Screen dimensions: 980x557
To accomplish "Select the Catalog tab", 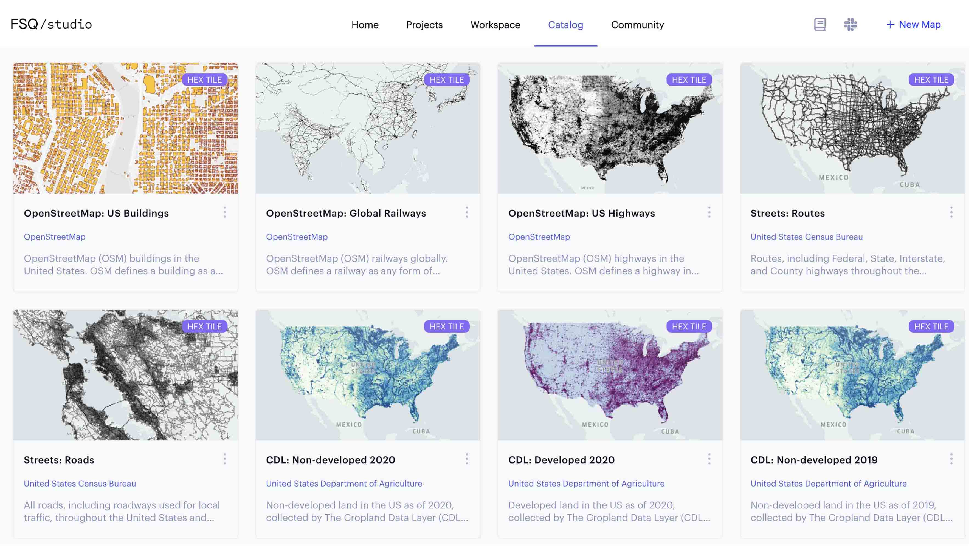I will (565, 25).
